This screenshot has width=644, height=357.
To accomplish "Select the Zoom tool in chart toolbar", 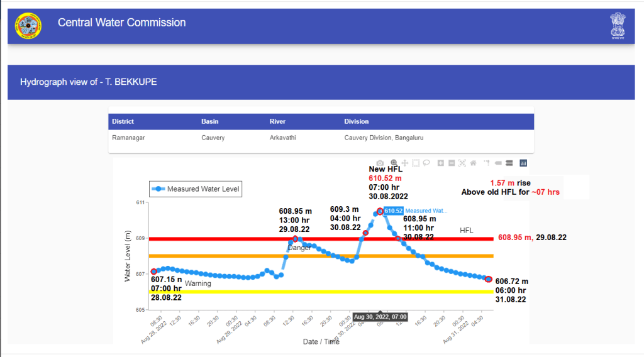I will click(x=394, y=163).
